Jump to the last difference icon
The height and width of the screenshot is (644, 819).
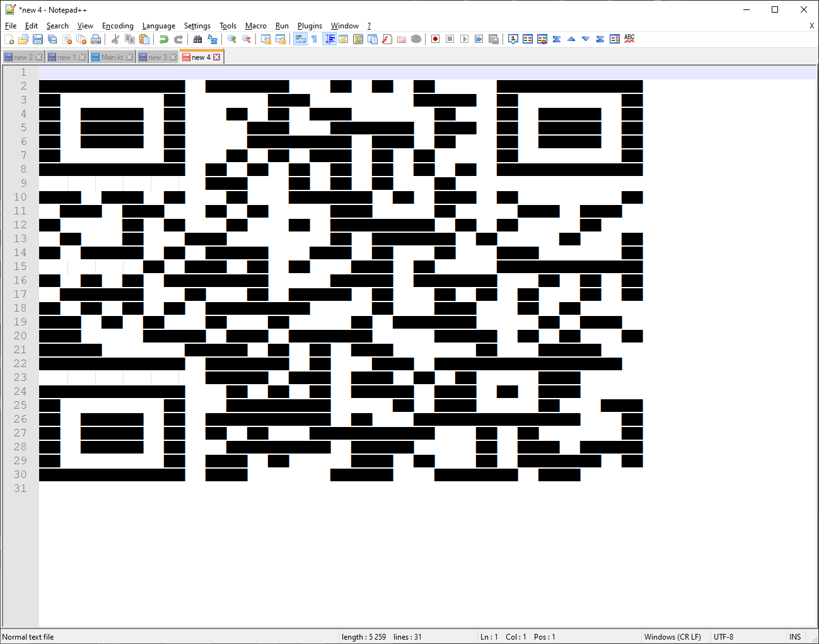pos(600,39)
